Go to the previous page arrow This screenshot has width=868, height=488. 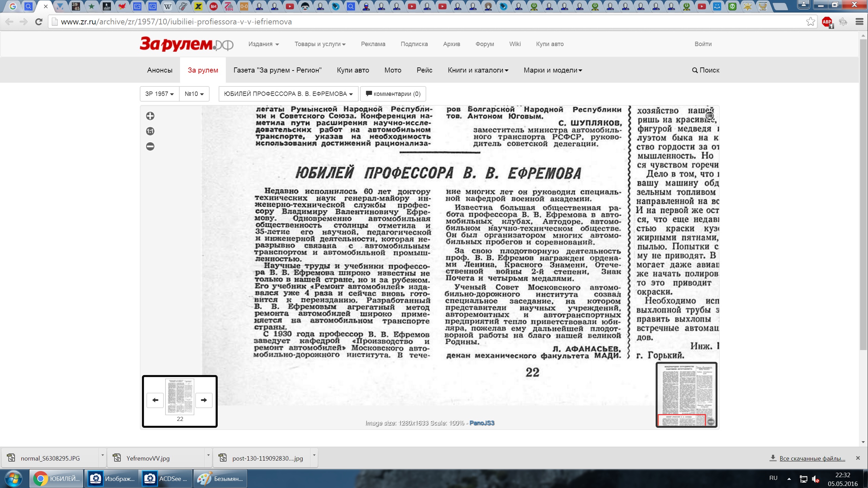[x=155, y=400]
